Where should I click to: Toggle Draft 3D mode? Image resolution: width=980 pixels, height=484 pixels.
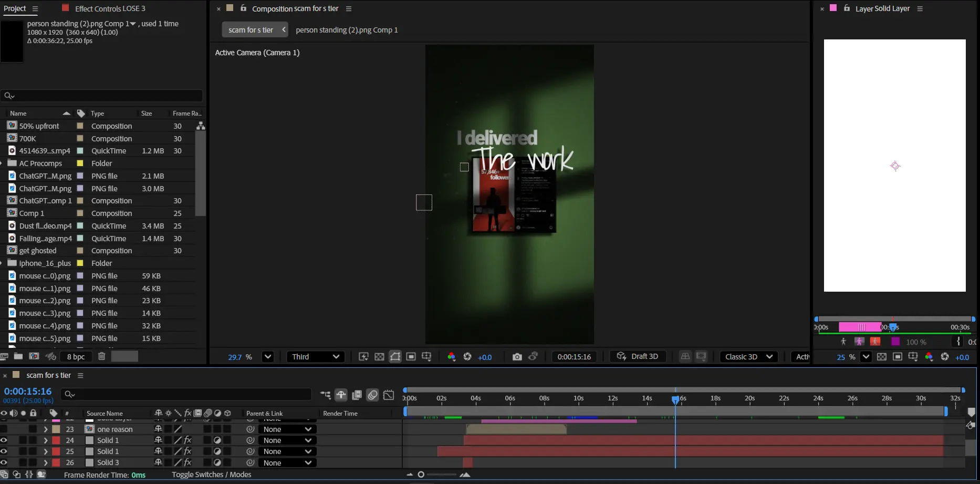pos(638,356)
